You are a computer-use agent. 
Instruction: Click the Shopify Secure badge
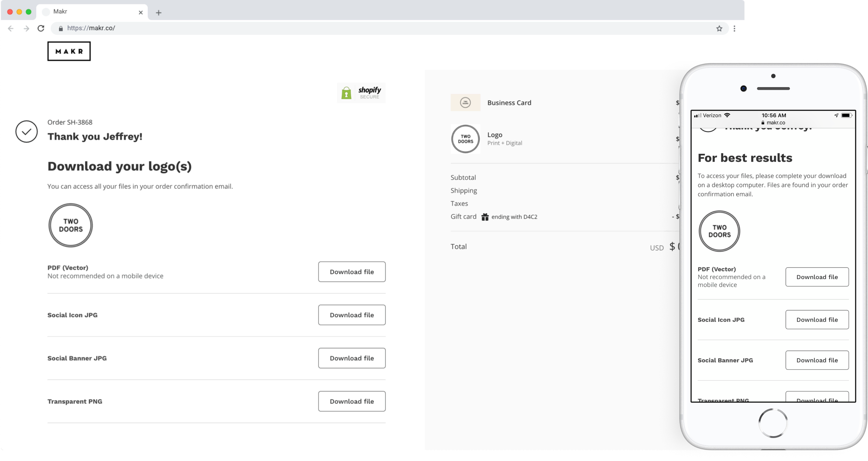361,93
